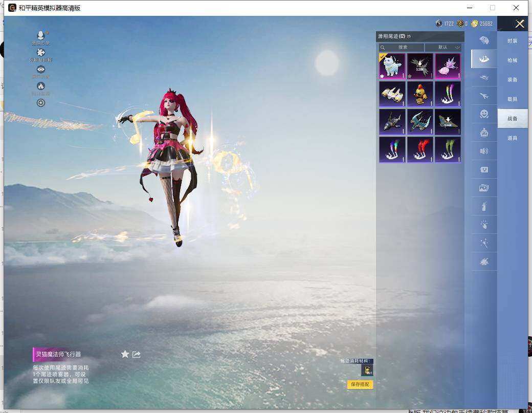
Task: Select the red smoke trail item
Action: click(x=420, y=149)
